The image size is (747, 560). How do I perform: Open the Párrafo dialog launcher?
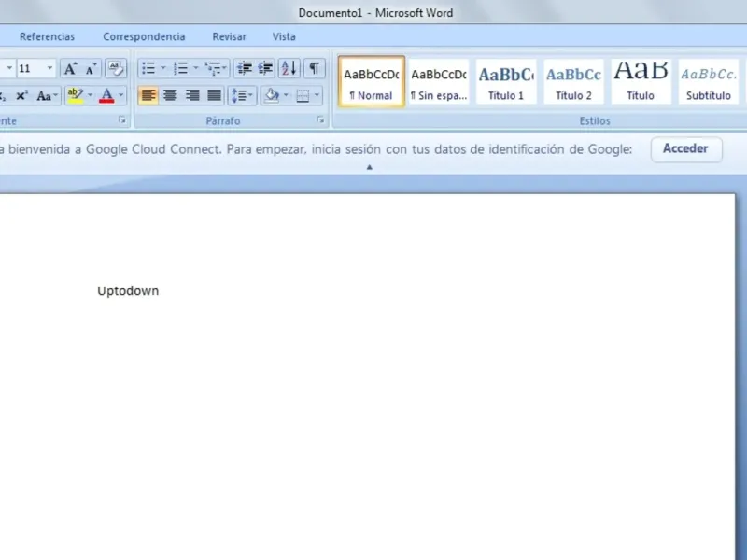click(x=320, y=120)
